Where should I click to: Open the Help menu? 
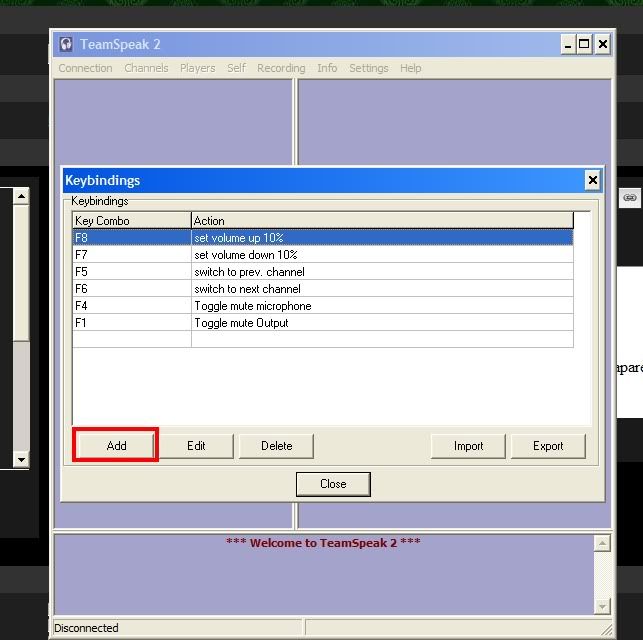pyautogui.click(x=410, y=68)
